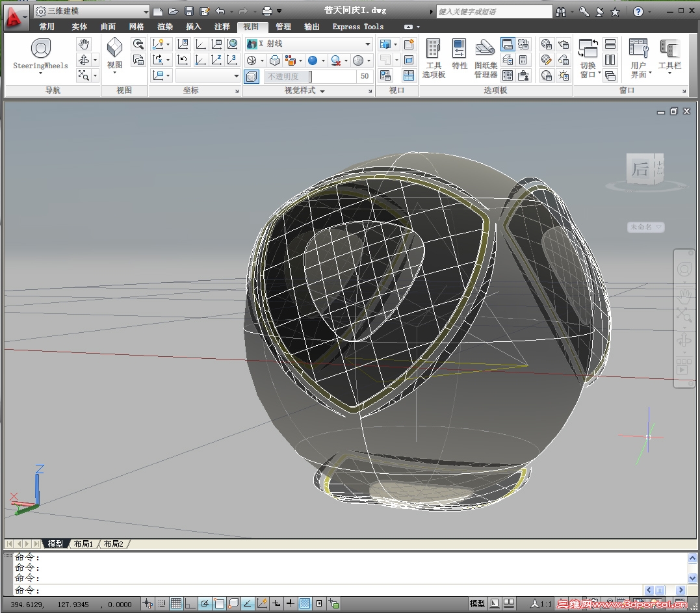Click the Switch Windows (切换窗口) icon
Viewport: 700px width, 613px height.
click(x=588, y=49)
